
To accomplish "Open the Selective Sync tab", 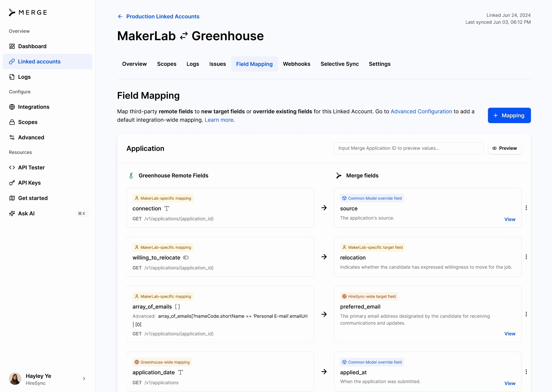I will (340, 64).
